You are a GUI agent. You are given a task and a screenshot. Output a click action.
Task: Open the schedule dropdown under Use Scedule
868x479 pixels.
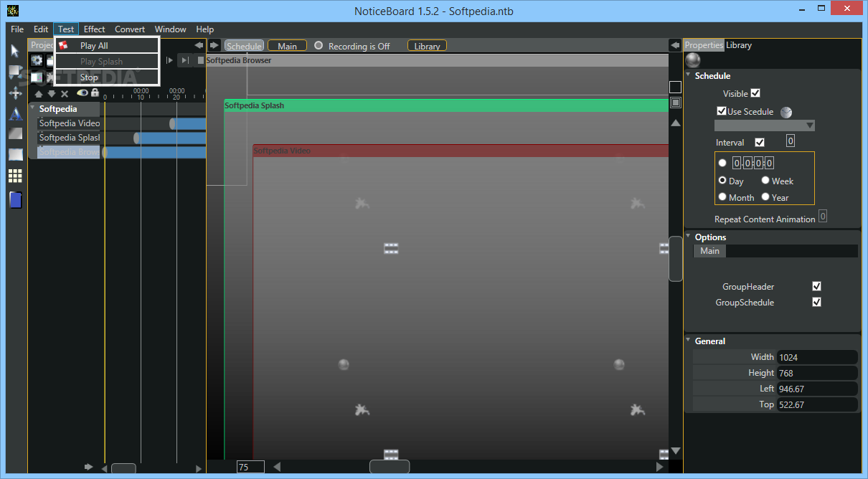pos(765,125)
